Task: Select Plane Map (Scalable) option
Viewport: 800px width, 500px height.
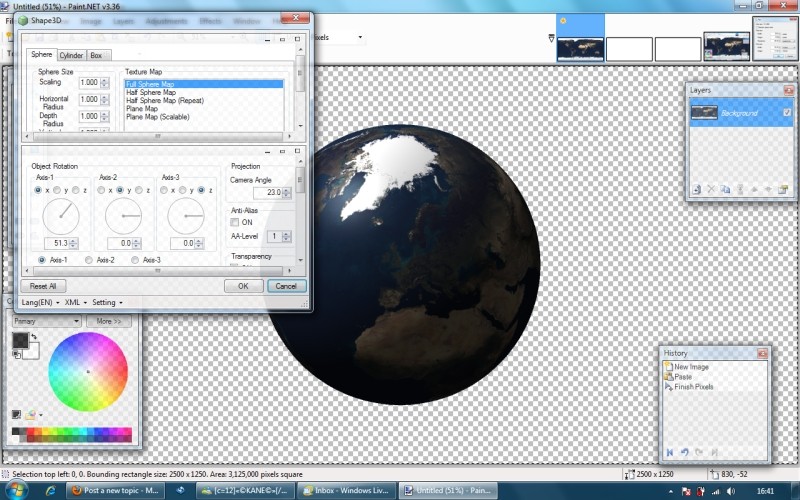Action: [x=158, y=117]
